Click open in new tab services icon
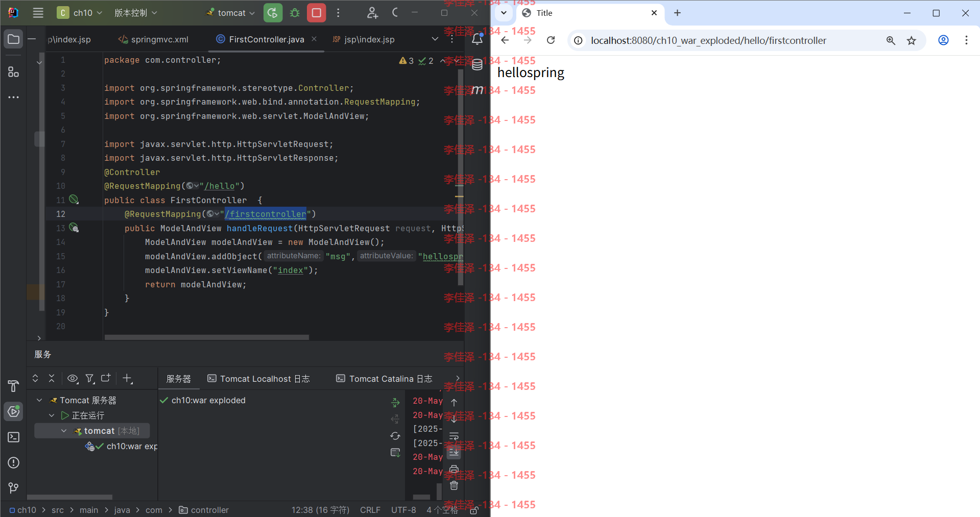 click(106, 378)
